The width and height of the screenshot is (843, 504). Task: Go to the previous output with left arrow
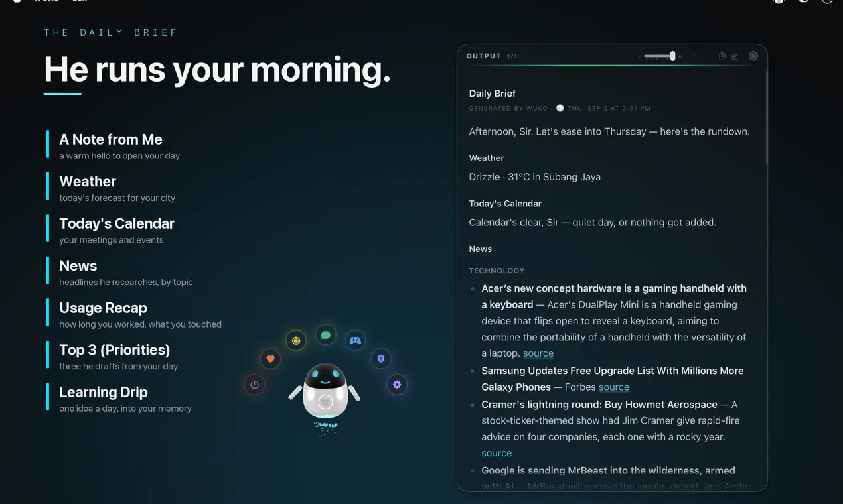tap(694, 56)
